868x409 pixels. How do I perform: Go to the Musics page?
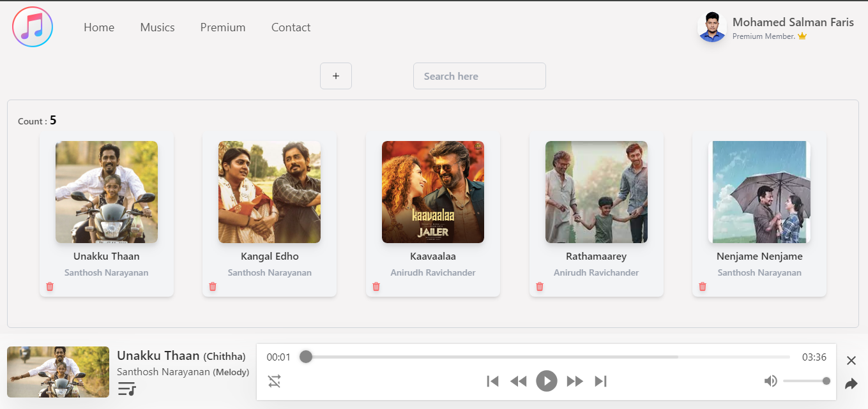pyautogui.click(x=158, y=27)
